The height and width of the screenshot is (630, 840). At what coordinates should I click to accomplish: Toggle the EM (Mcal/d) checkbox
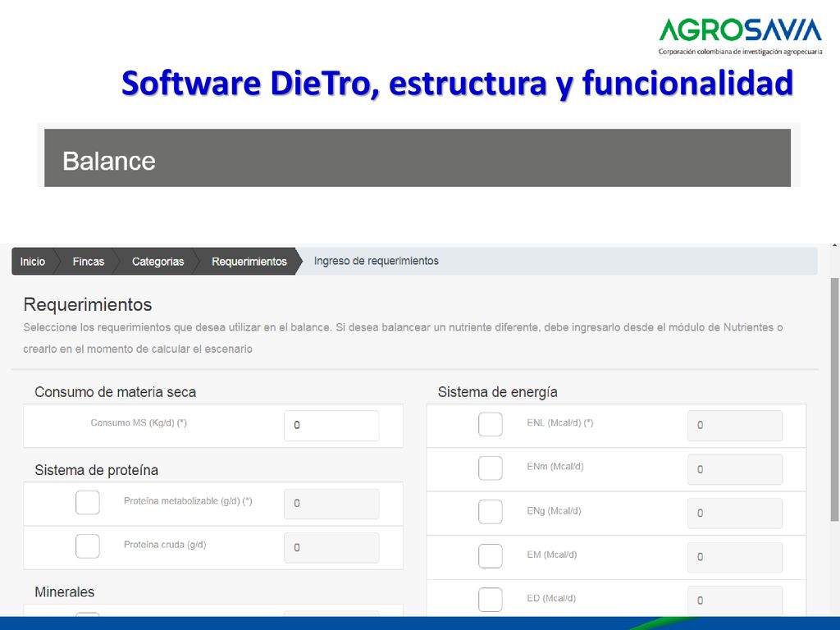click(491, 555)
